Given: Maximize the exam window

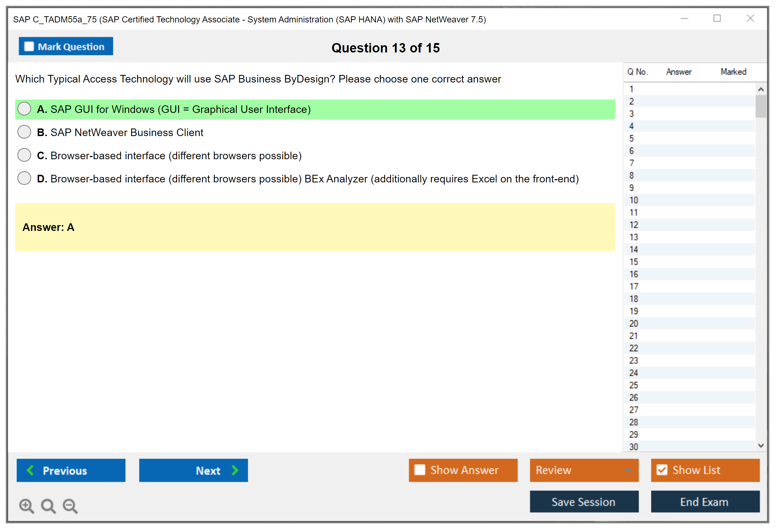Looking at the screenshot, I should tap(717, 18).
